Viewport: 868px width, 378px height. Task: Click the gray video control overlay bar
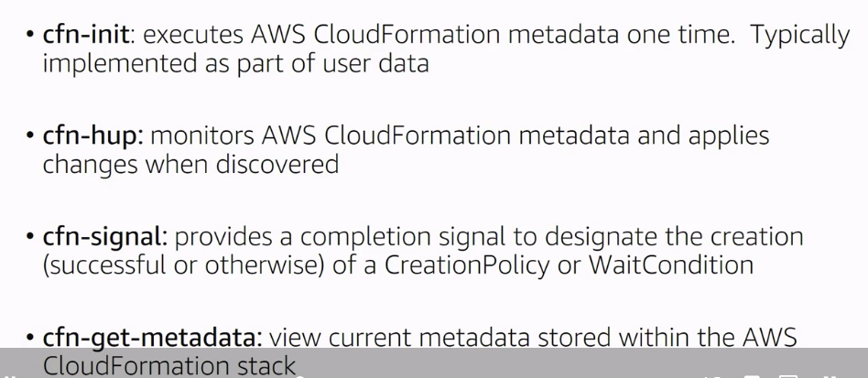(434, 363)
